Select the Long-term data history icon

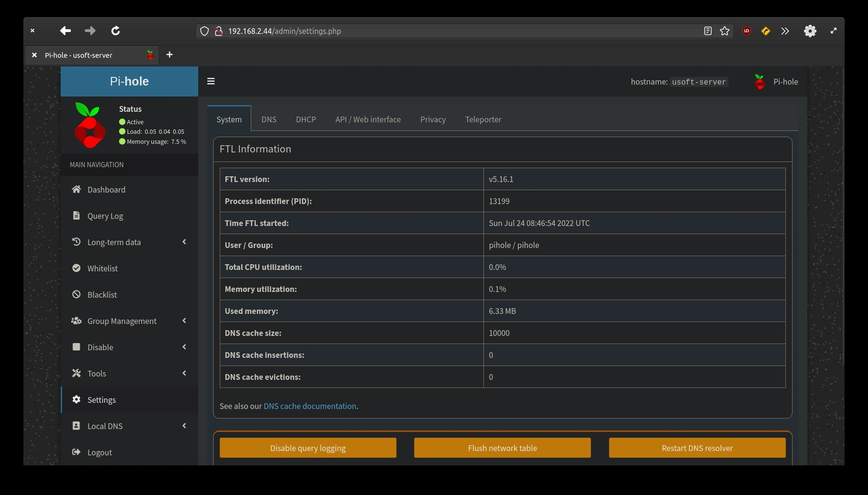76,242
